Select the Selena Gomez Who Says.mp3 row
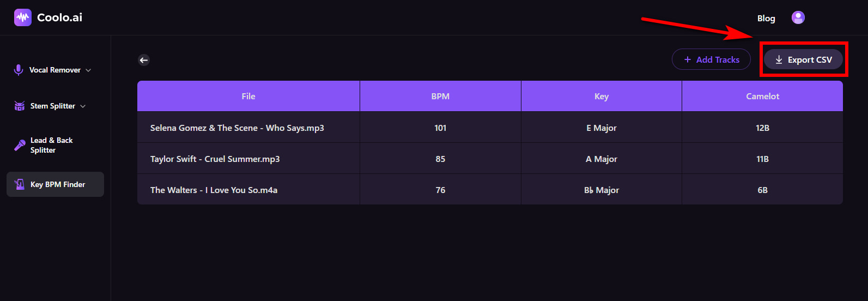 tap(237, 128)
